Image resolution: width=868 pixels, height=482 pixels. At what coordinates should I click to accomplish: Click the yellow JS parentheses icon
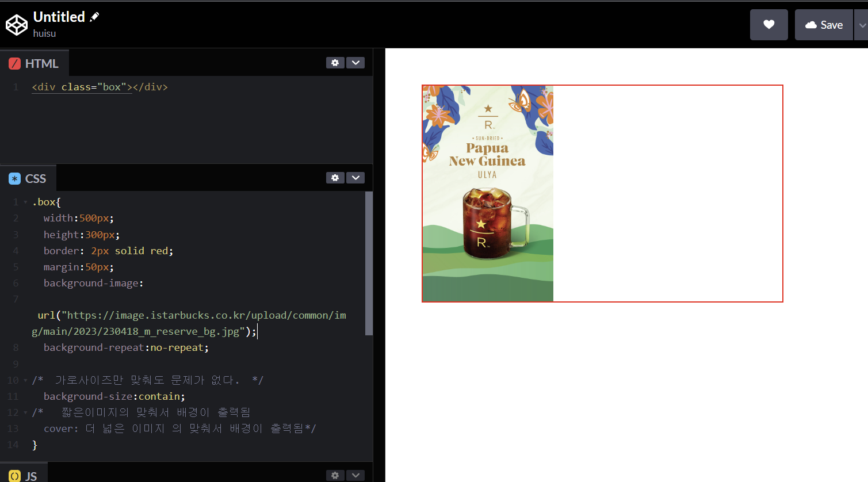(14, 476)
